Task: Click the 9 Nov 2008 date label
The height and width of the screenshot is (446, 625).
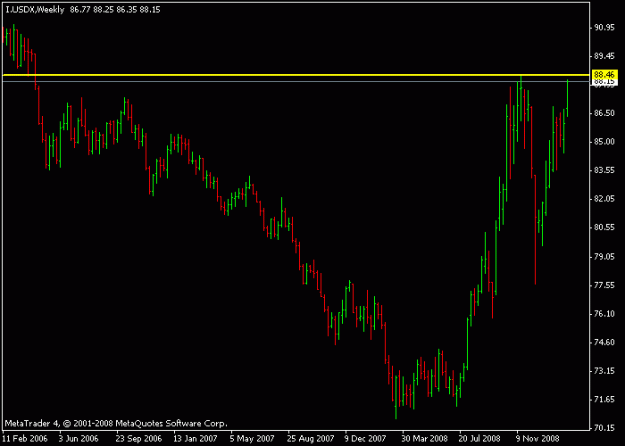Action: 538,439
